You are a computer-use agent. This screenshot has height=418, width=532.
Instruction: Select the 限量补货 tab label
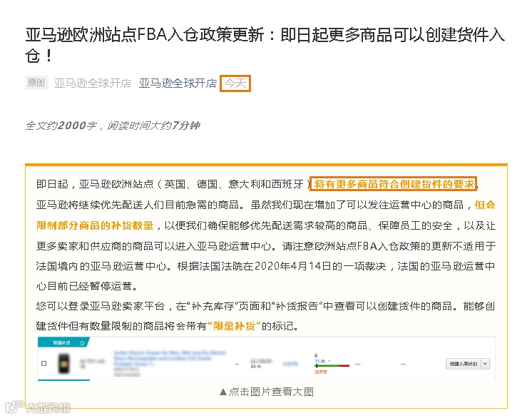click(x=61, y=343)
